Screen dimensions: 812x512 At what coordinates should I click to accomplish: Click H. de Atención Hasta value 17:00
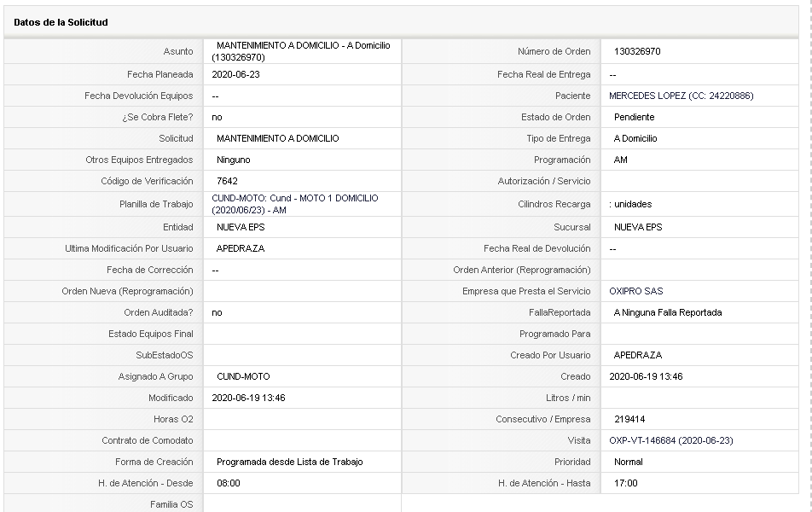pos(625,484)
